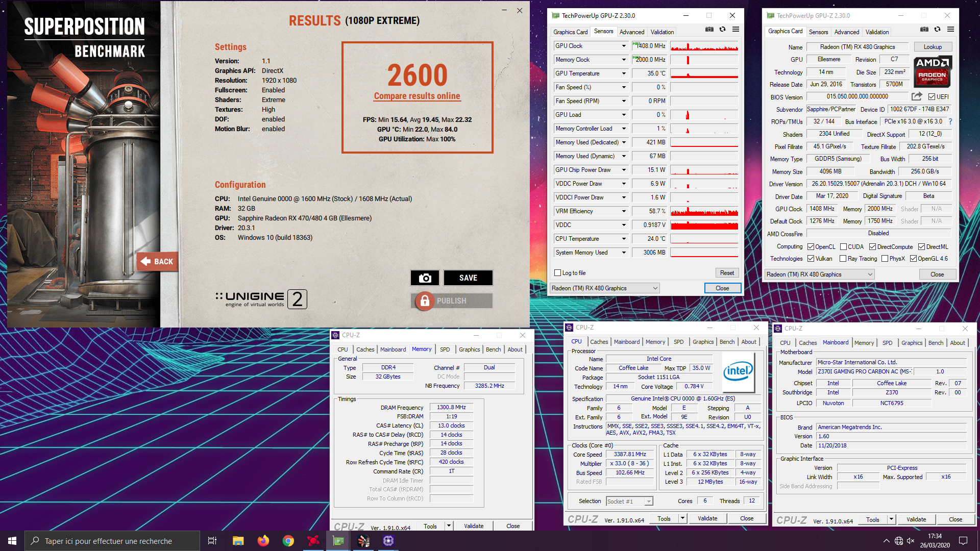Launch Firefox from taskbar
The width and height of the screenshot is (980, 551).
[x=263, y=541]
